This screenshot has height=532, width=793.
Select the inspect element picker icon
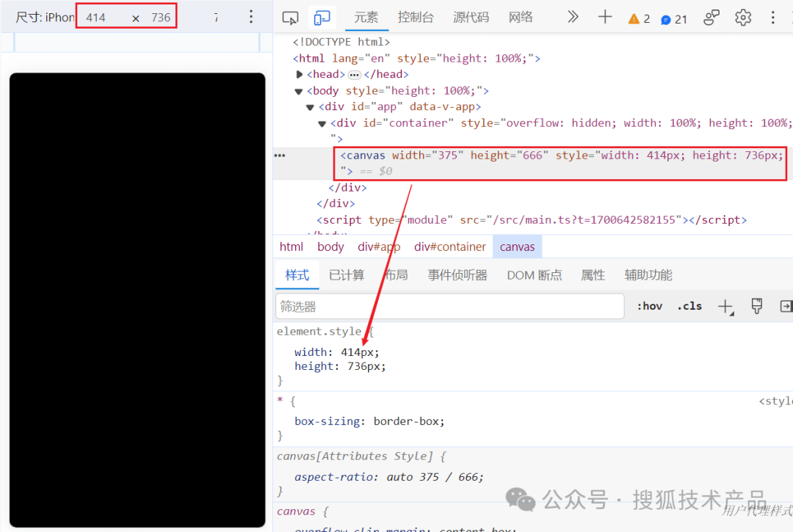coord(290,18)
